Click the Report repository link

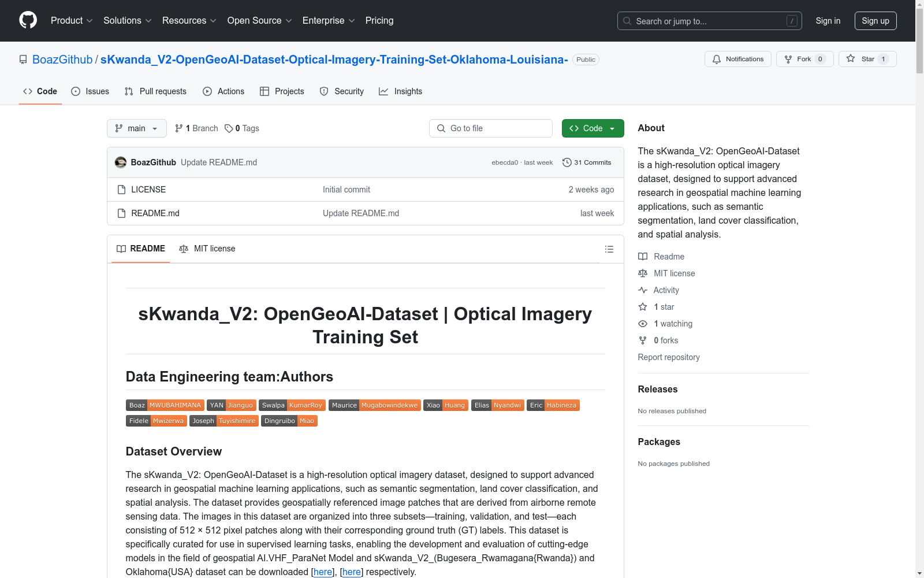pyautogui.click(x=669, y=357)
